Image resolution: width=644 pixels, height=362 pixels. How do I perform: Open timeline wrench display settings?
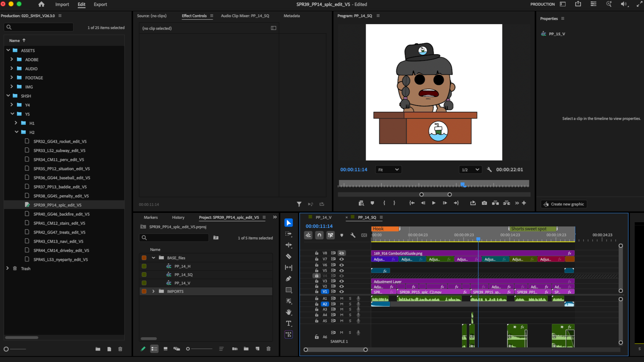coord(353,235)
